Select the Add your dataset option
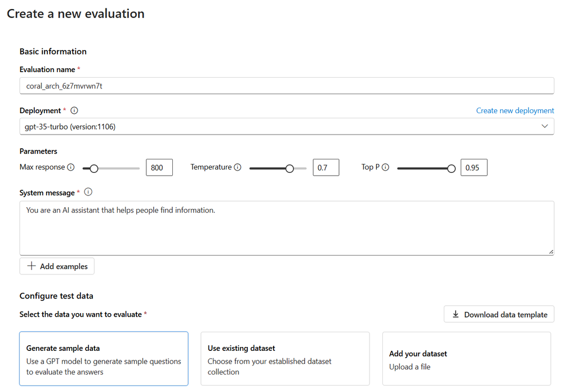Viewport: 562px width, 392px height. tap(466, 358)
